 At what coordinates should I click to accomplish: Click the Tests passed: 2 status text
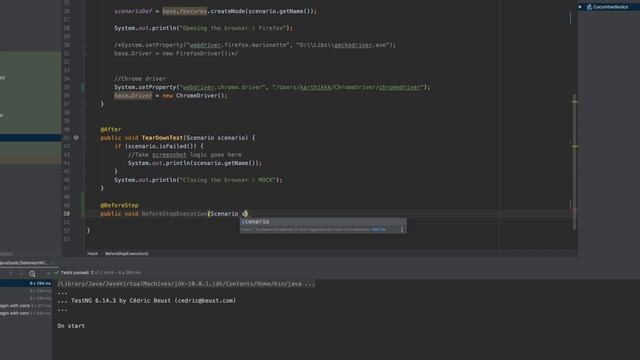(x=77, y=272)
